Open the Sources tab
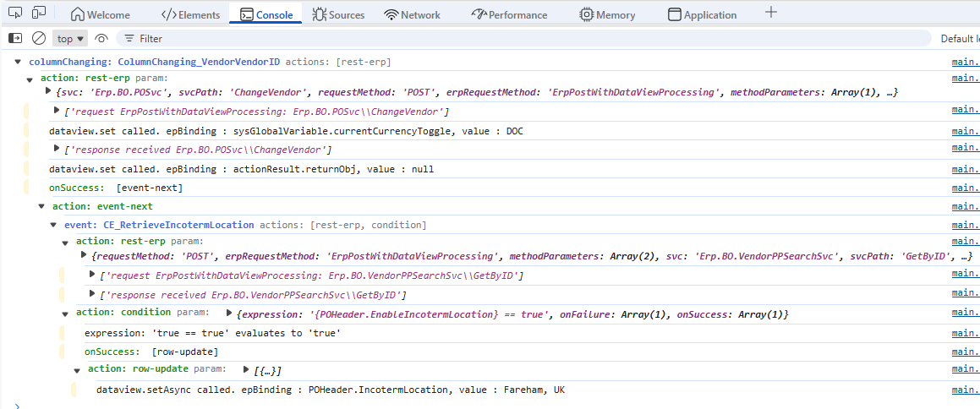 [338, 14]
